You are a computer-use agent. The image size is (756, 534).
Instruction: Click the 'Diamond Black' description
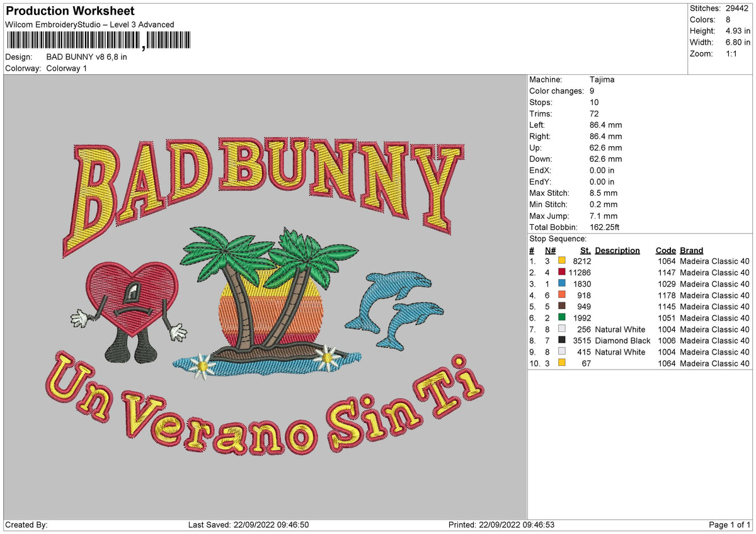pos(622,340)
